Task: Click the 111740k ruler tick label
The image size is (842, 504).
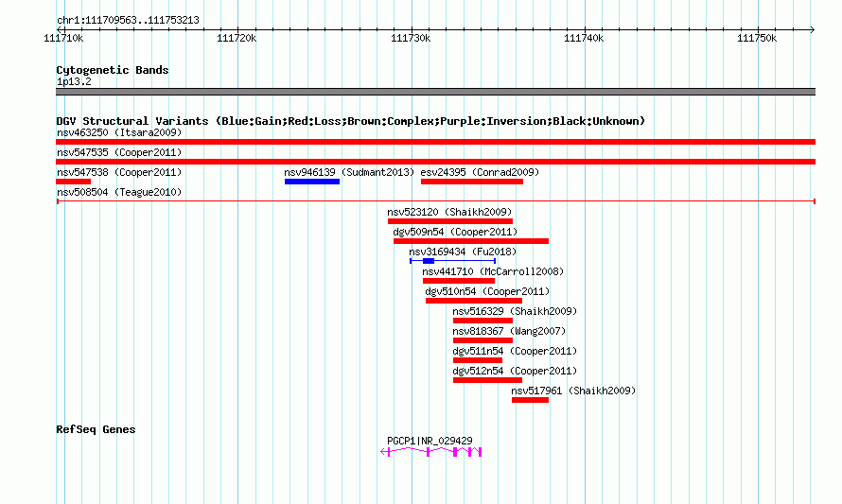Action: (584, 38)
